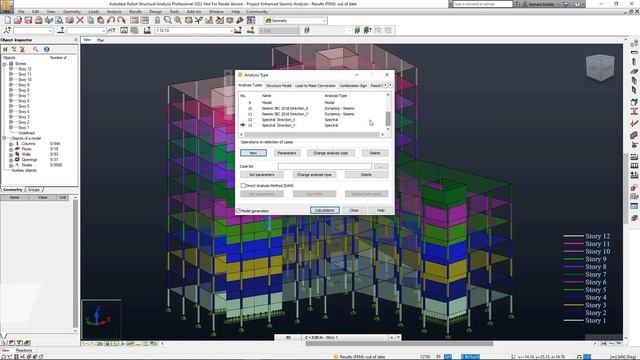Click the Undo arrow icon
Image resolution: width=640 pixels, height=360 pixels.
point(111,20)
